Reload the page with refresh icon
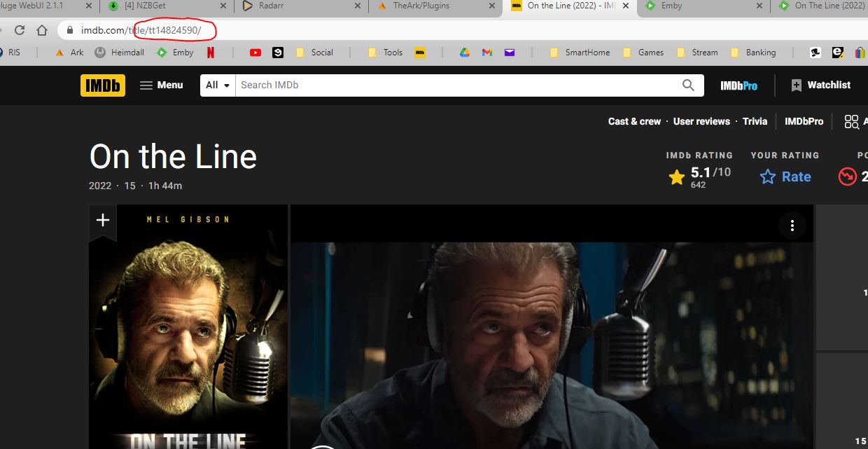Screen dimensions: 868x449 [x=20, y=31]
